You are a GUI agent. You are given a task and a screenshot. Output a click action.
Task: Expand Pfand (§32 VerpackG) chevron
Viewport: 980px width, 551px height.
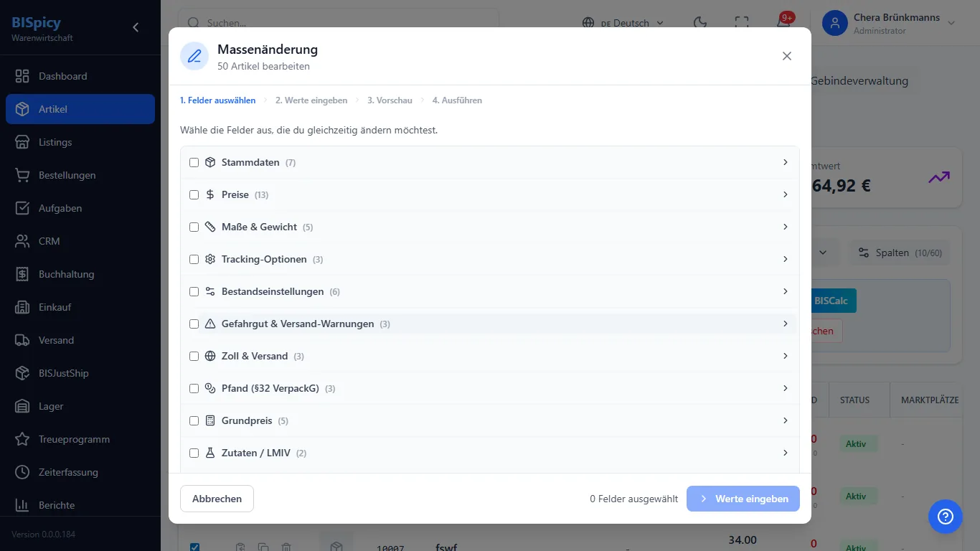click(x=786, y=388)
